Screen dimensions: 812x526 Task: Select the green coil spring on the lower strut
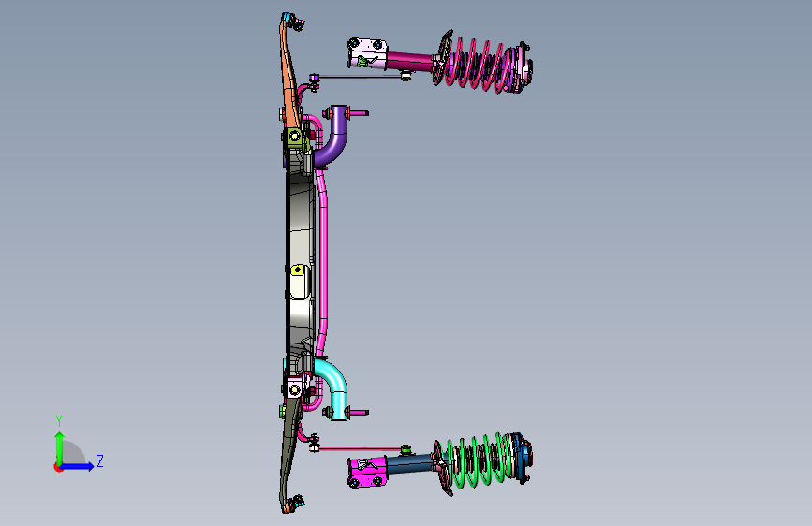[x=479, y=460]
